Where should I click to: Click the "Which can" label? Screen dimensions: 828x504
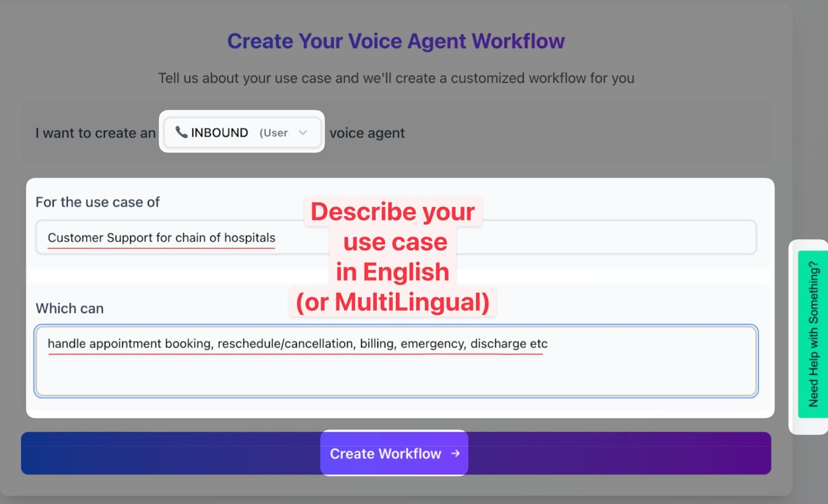click(x=69, y=308)
